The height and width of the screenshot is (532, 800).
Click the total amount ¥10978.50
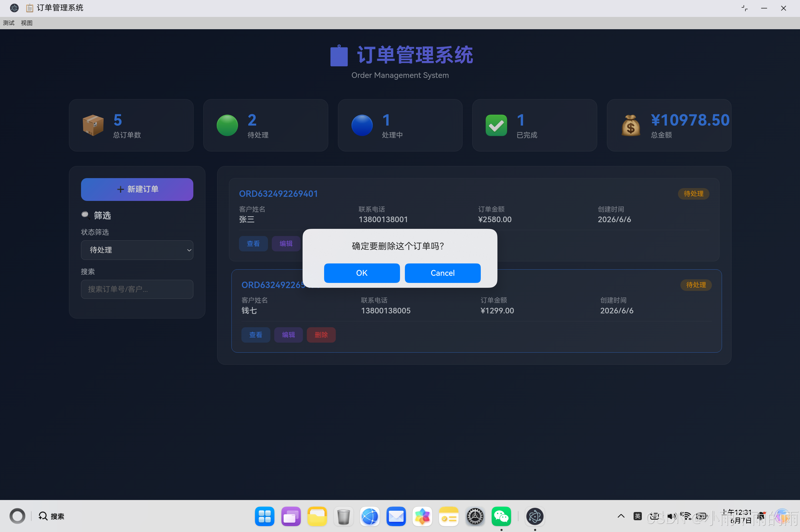click(690, 120)
